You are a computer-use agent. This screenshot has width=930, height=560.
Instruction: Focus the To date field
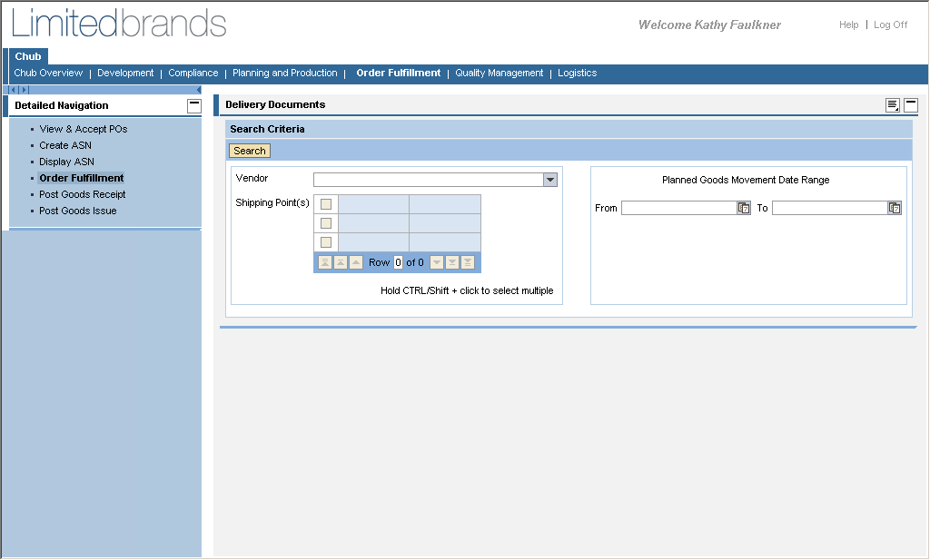click(x=830, y=208)
